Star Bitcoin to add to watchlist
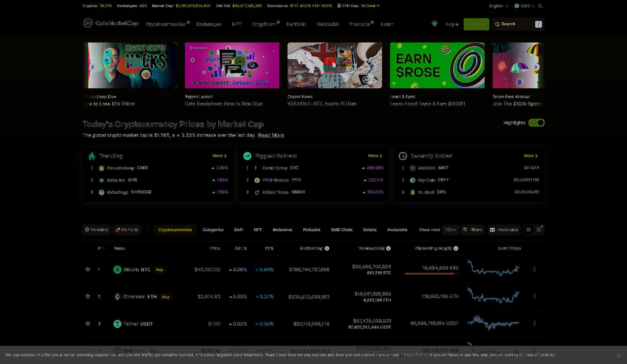The height and width of the screenshot is (364, 627). pos(88,269)
